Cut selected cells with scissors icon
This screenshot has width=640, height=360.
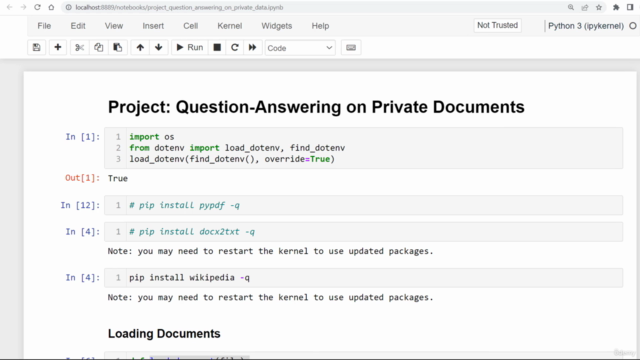pyautogui.click(x=79, y=48)
